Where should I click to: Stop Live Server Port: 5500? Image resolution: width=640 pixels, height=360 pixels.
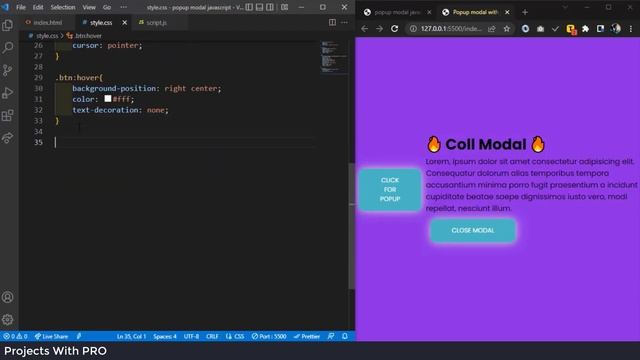[269, 336]
